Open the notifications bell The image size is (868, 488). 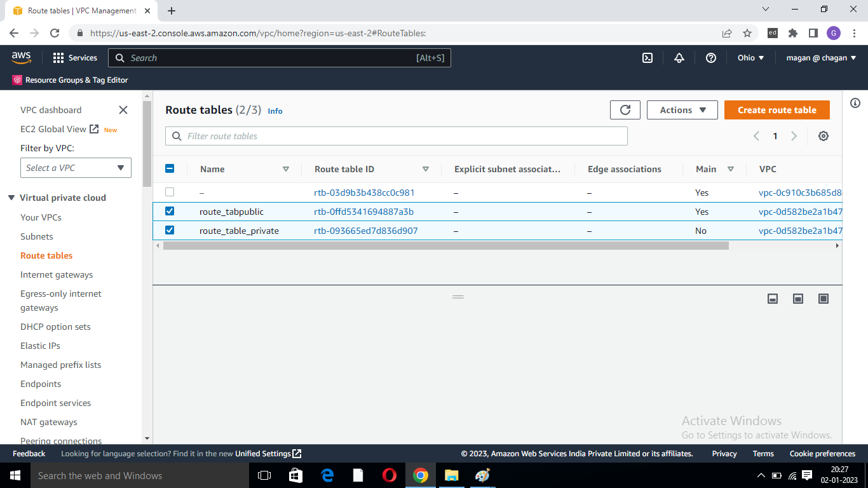(679, 57)
